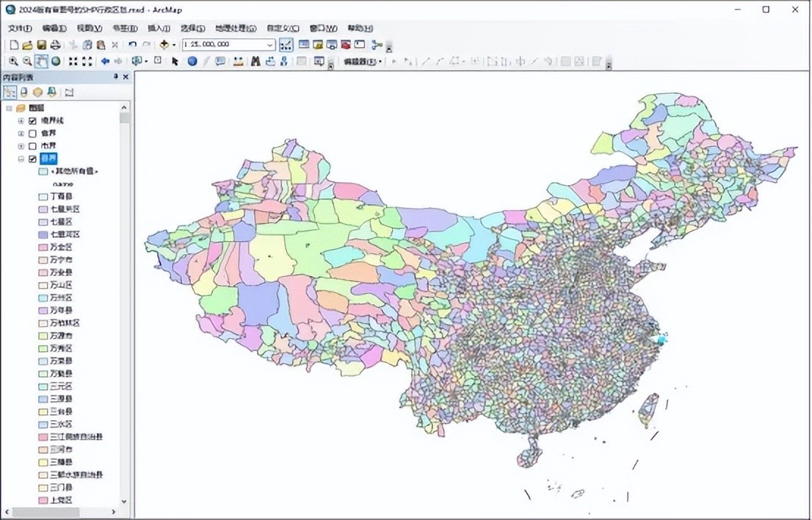Viewport: 812px width, 520px height.
Task: Open the red ArcToolbox icon
Action: pyautogui.click(x=346, y=45)
